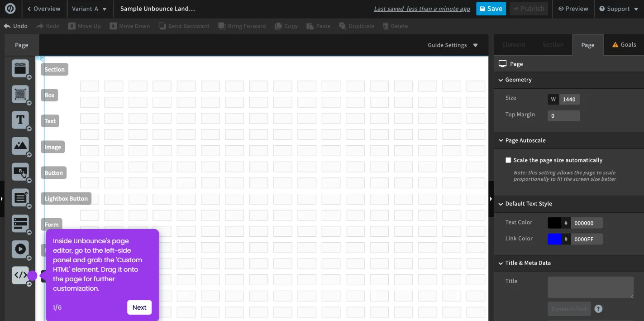Select the Box element icon
This screenshot has height=321, width=644.
click(x=20, y=94)
